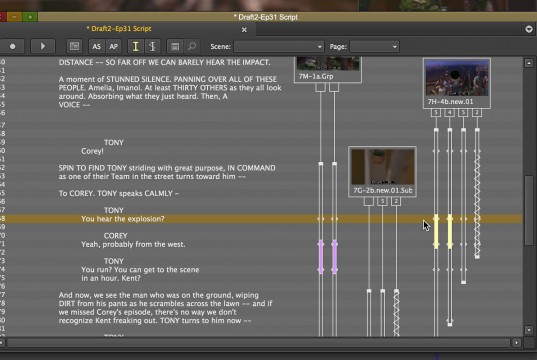Click the zigzag offscreen line under 7G-2b.new.01.Sub take 2
537x360 pixels.
coord(396,313)
